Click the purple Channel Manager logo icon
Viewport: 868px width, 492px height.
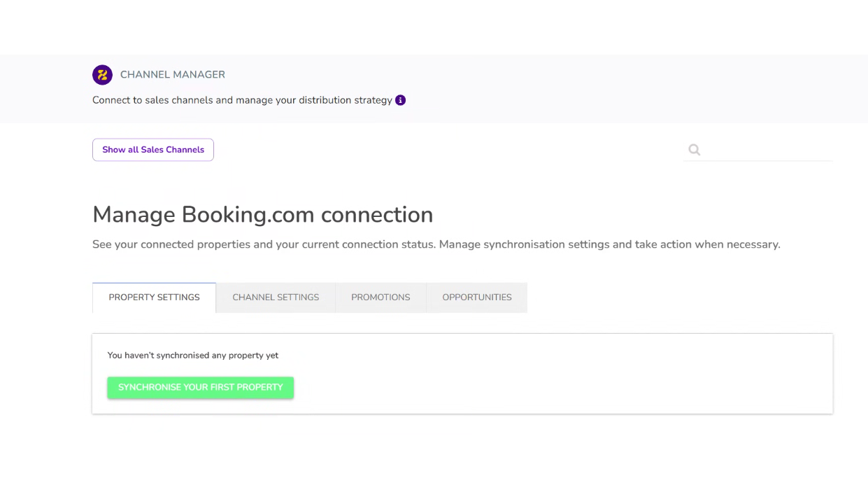click(x=102, y=75)
